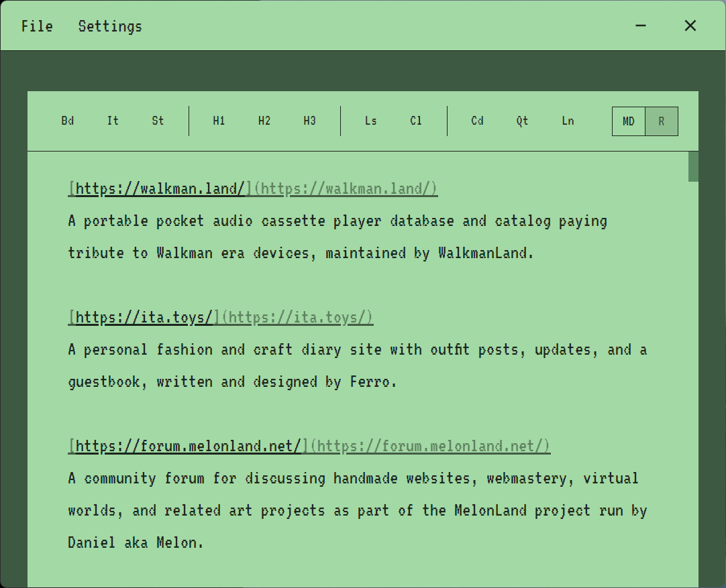Click the line 'tribute to Walkman era devices'
Screen dimensions: 726x588
(x=301, y=253)
